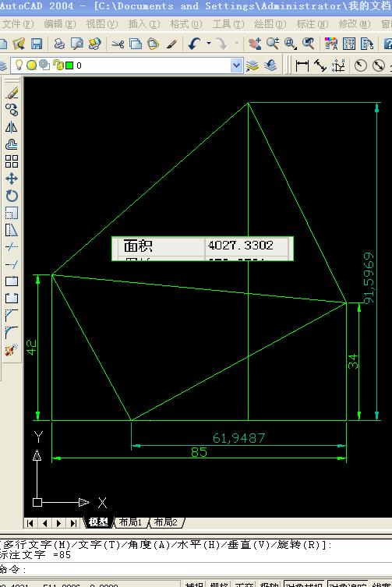The height and width of the screenshot is (587, 392).
Task: Click the green color swatch of layer 0
Action: pyautogui.click(x=69, y=65)
